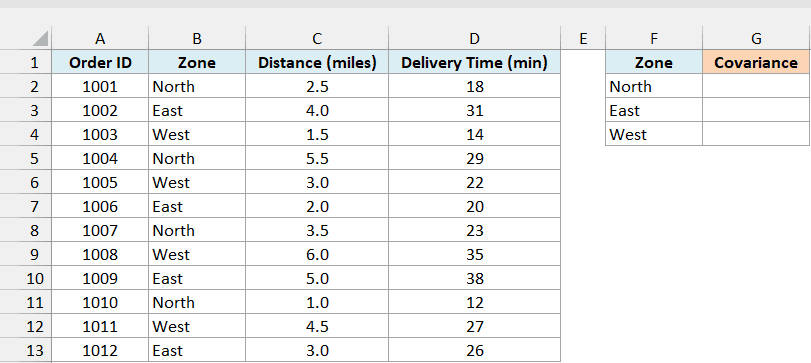811x363 pixels.
Task: Select the empty Covariance cell for East
Action: [756, 110]
